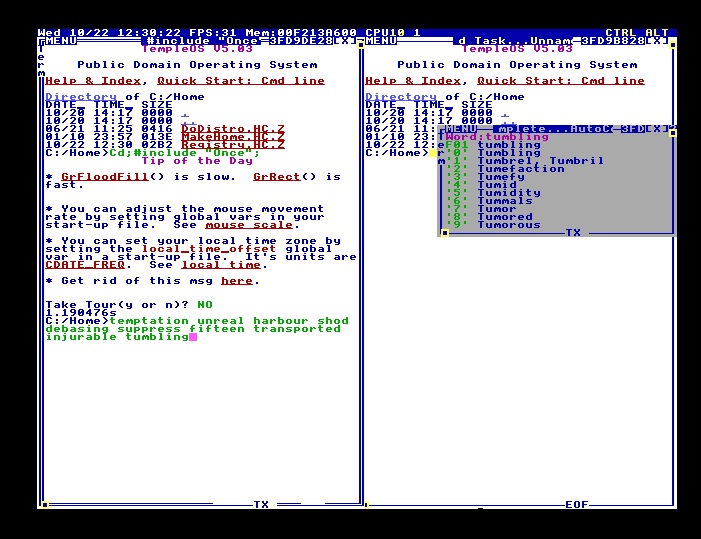Viewport: 701px width, 539px height.
Task: Click the left window bottom-left corner handle
Action: click(x=44, y=505)
